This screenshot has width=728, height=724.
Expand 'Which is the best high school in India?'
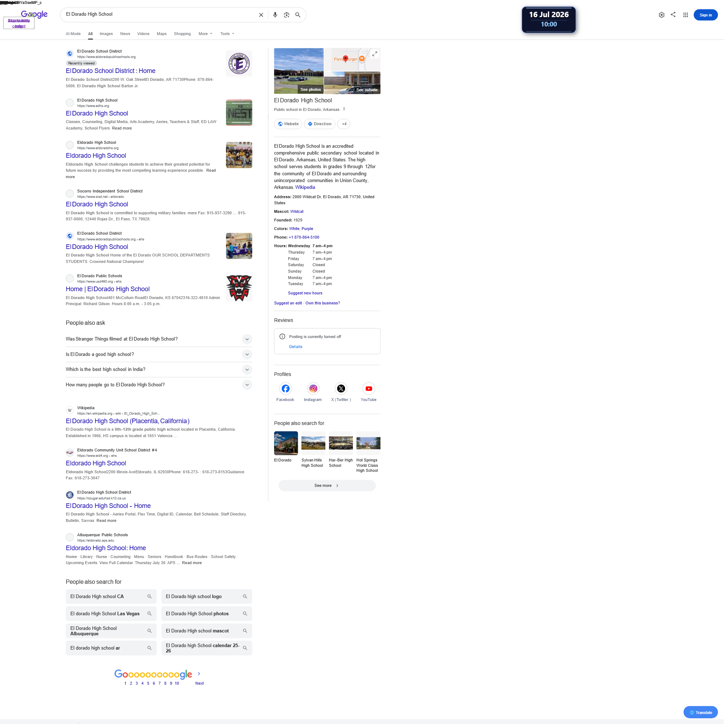(248, 372)
